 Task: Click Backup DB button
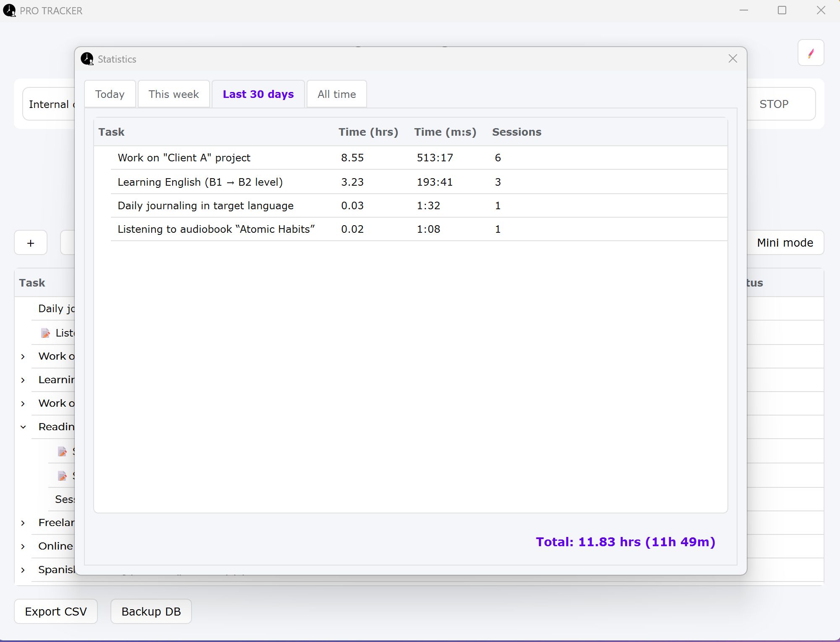(151, 611)
